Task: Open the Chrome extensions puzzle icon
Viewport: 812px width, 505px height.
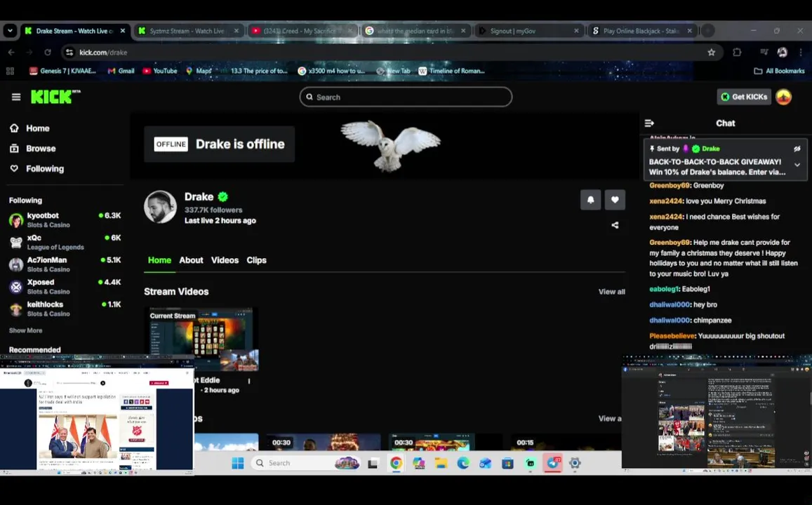Action: click(x=737, y=53)
